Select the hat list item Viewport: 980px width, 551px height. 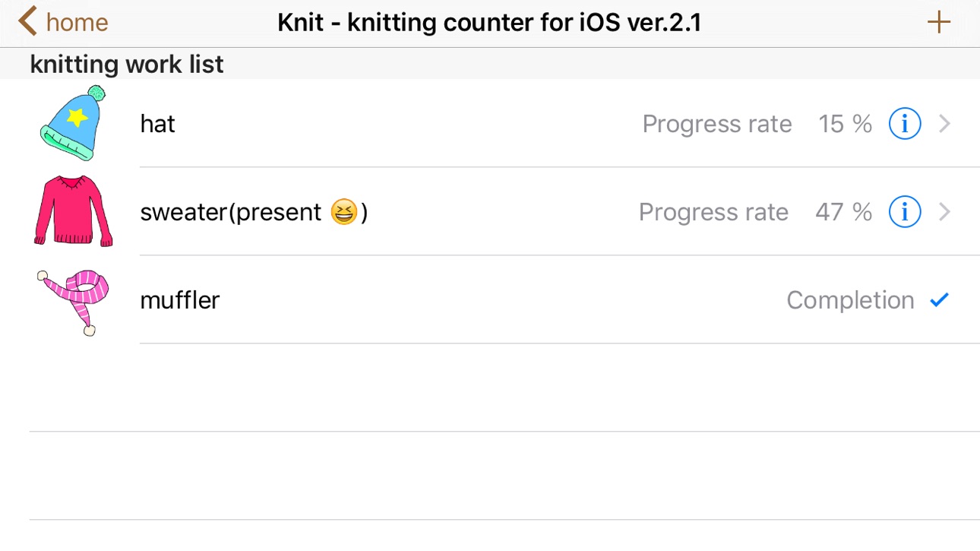coord(490,123)
